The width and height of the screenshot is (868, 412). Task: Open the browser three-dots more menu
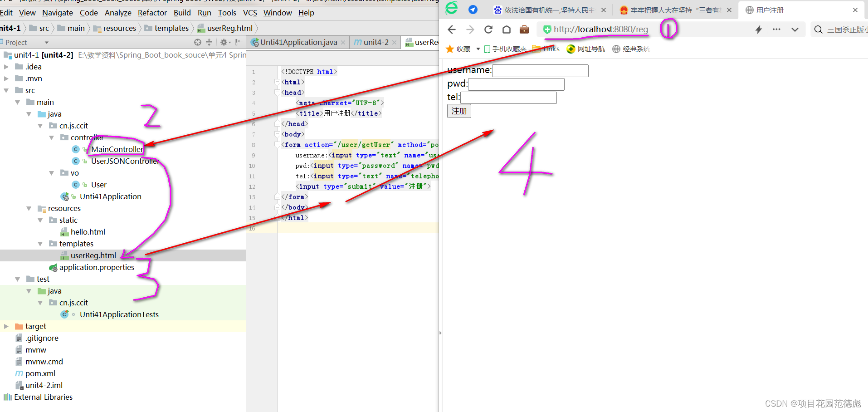[x=776, y=29]
